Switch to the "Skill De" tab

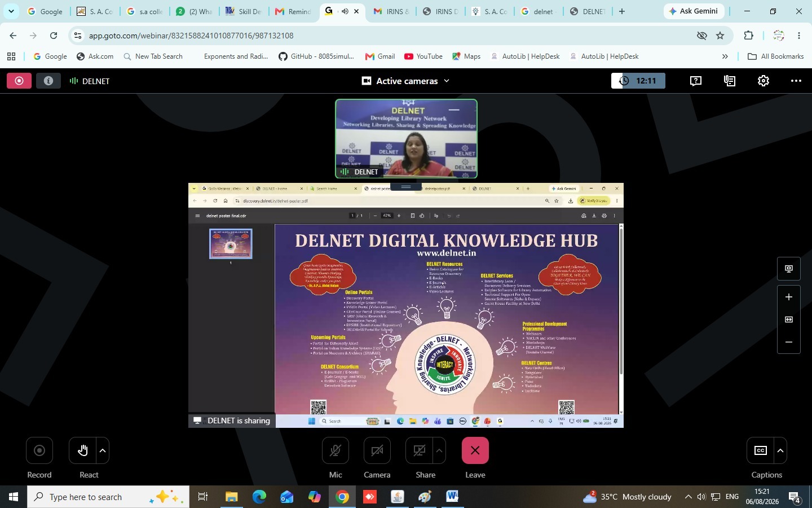click(x=244, y=11)
